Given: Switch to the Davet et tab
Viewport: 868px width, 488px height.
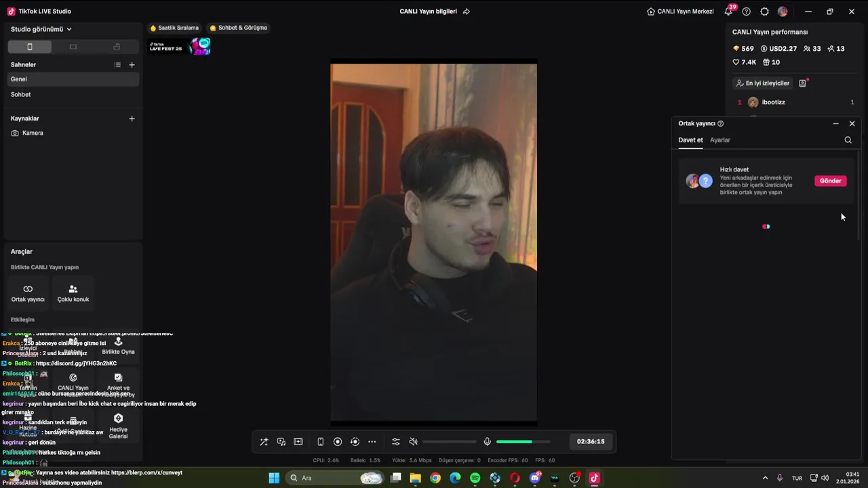Looking at the screenshot, I should (x=690, y=140).
